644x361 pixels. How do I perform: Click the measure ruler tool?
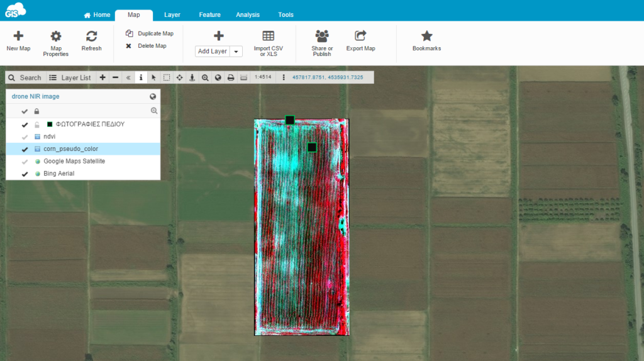point(243,77)
